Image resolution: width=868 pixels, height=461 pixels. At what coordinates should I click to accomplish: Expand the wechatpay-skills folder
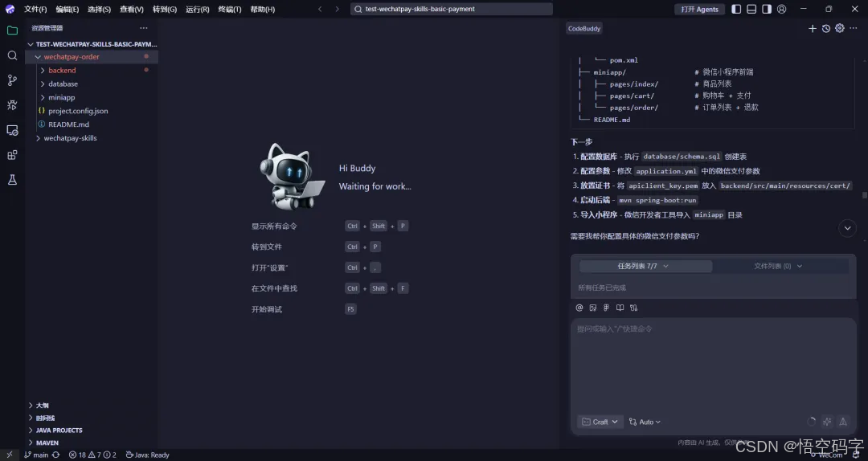tap(38, 138)
